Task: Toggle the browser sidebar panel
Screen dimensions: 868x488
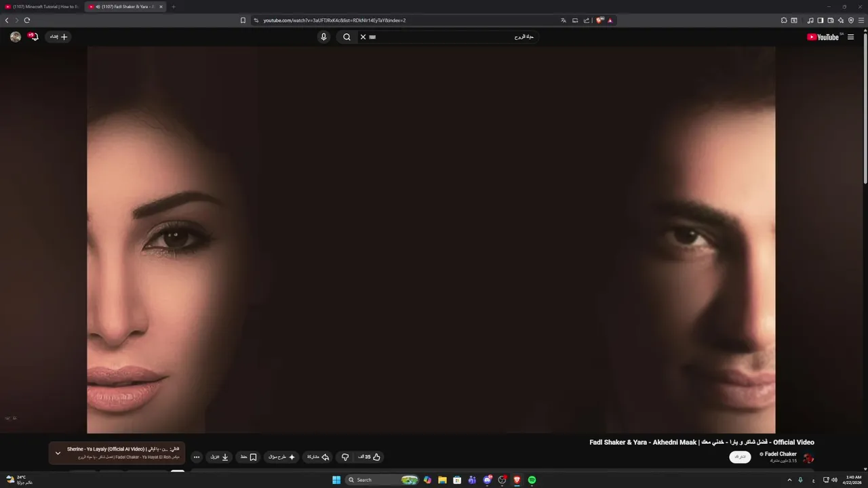Action: (820, 20)
